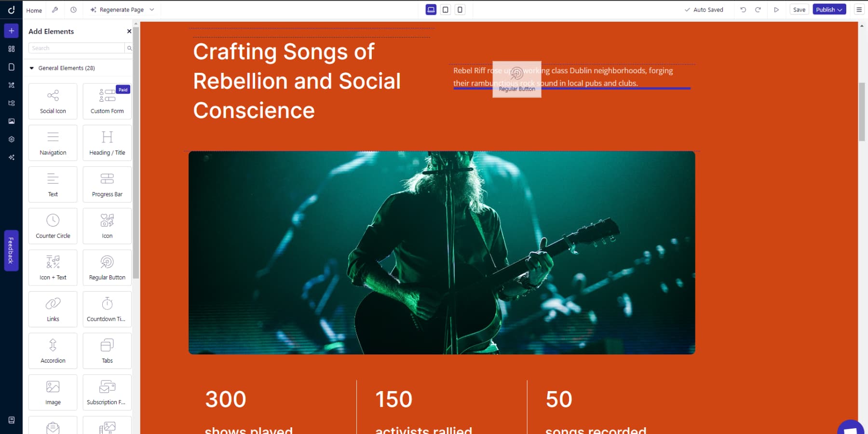Insert a Progress Bar element

pos(107,184)
